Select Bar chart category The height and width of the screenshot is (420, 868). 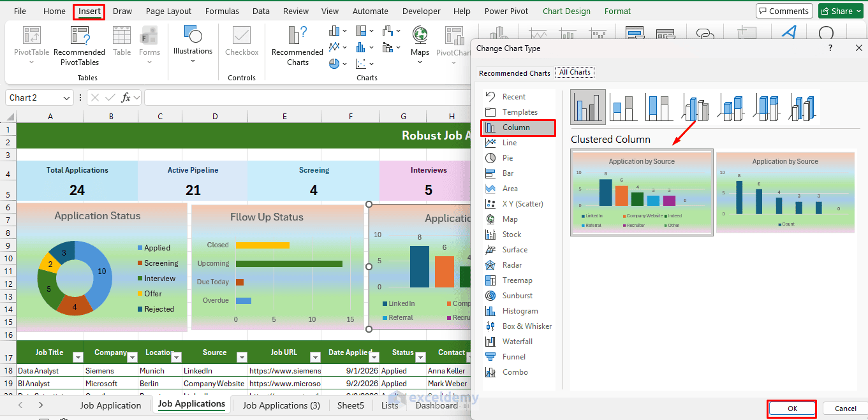tap(519, 173)
